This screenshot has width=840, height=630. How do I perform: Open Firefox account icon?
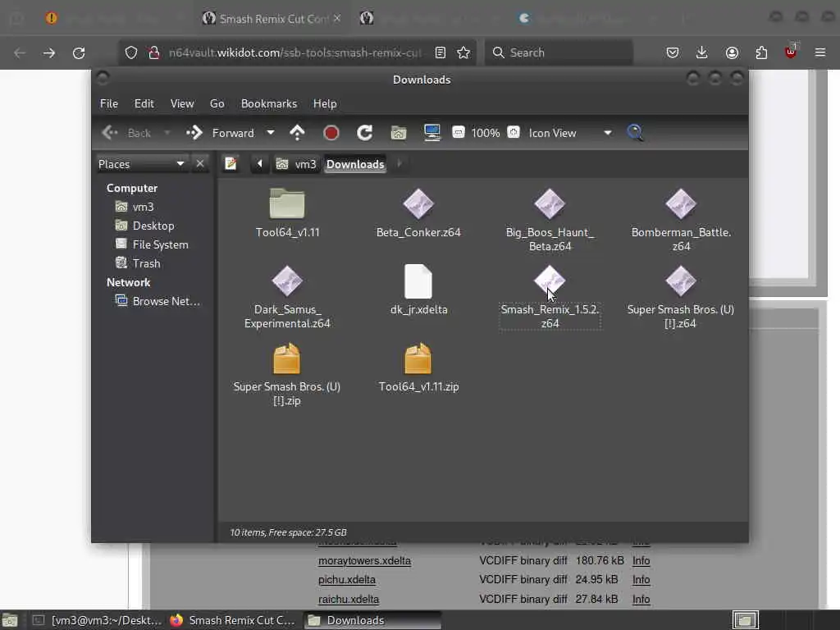click(732, 52)
